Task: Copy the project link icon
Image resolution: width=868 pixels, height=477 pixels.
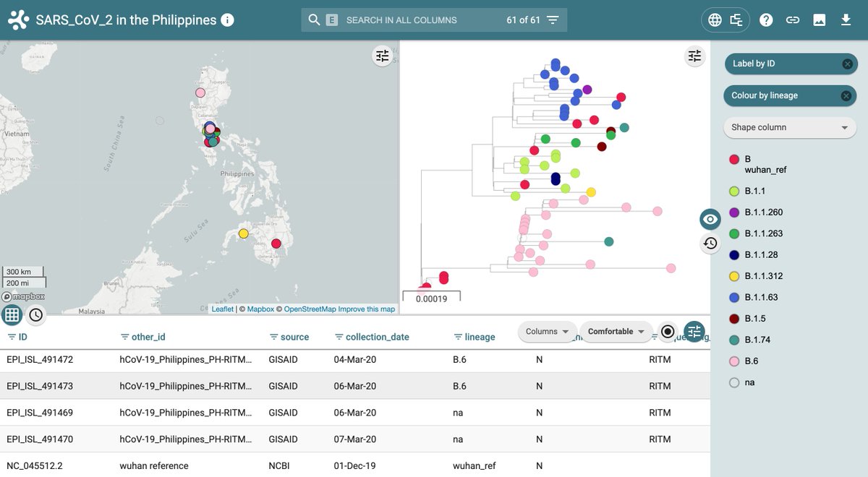Action: coord(793,20)
